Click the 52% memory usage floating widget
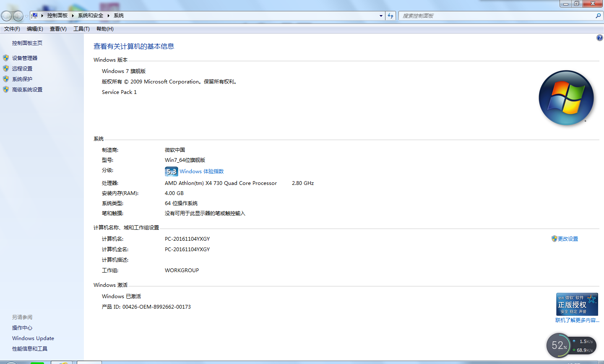This screenshot has width=604, height=364. tap(559, 346)
